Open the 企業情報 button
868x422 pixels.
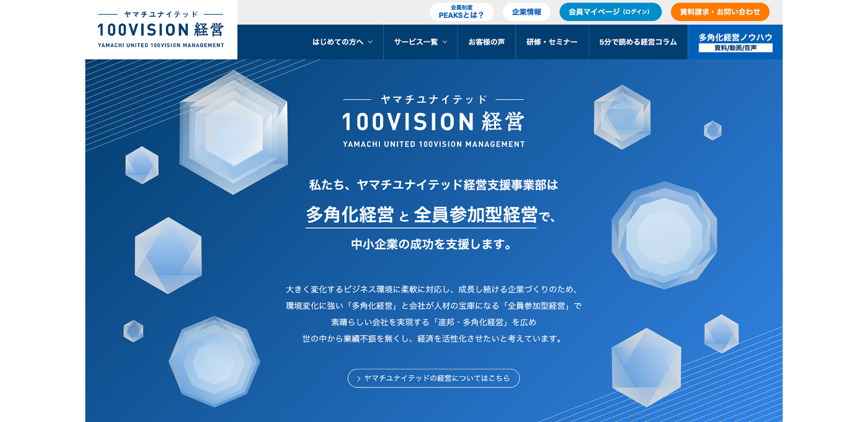click(x=526, y=12)
